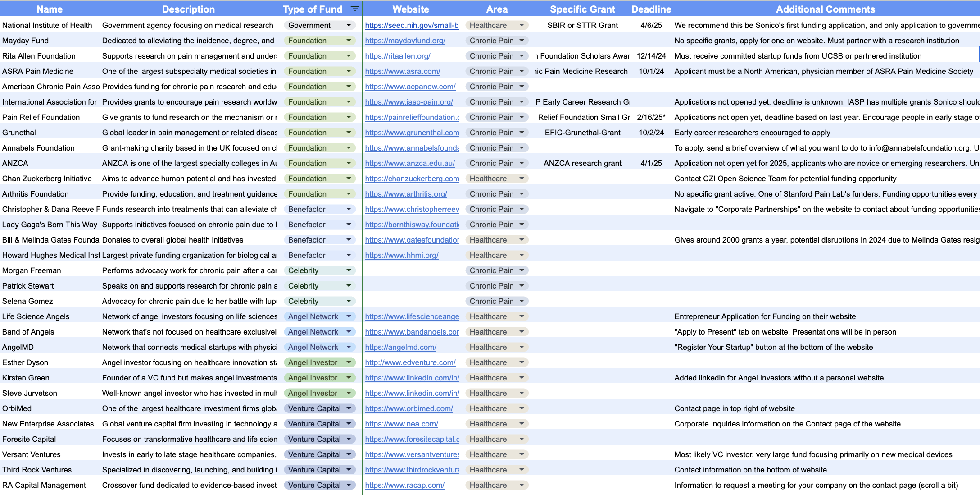Open the ritaallen.org link
This screenshot has height=495, width=980.
click(x=398, y=56)
